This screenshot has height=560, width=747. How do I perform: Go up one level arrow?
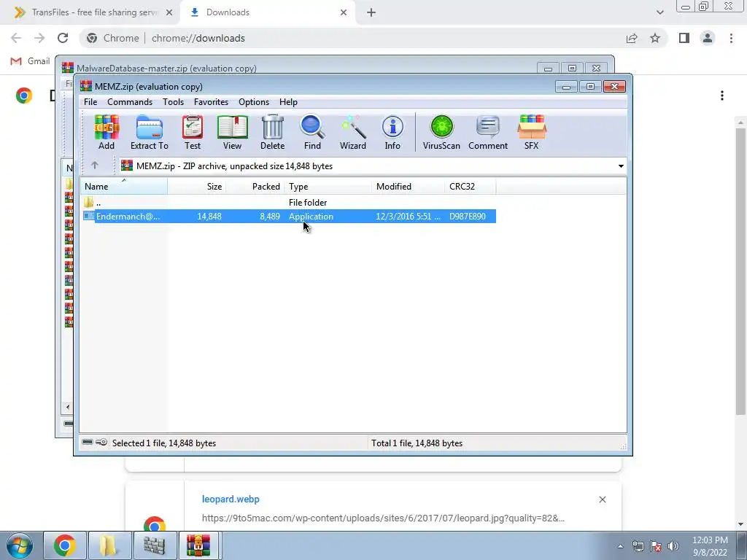94,166
